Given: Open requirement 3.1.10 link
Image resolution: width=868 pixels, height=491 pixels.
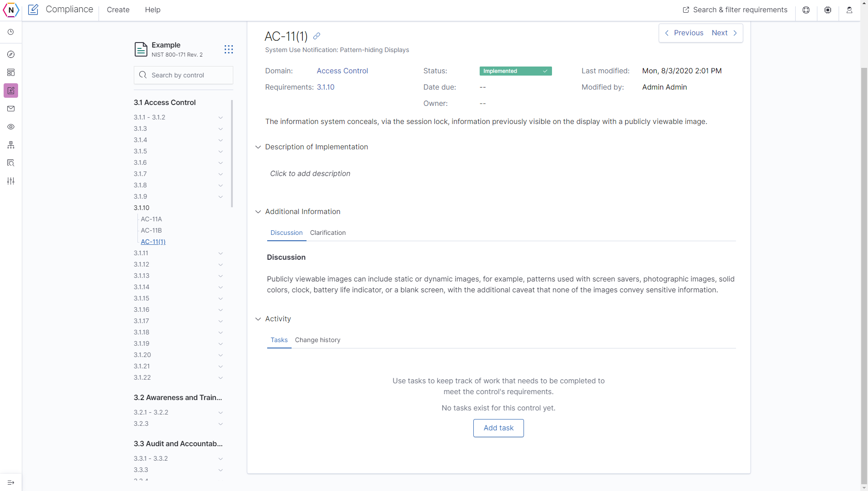Looking at the screenshot, I should 325,87.
